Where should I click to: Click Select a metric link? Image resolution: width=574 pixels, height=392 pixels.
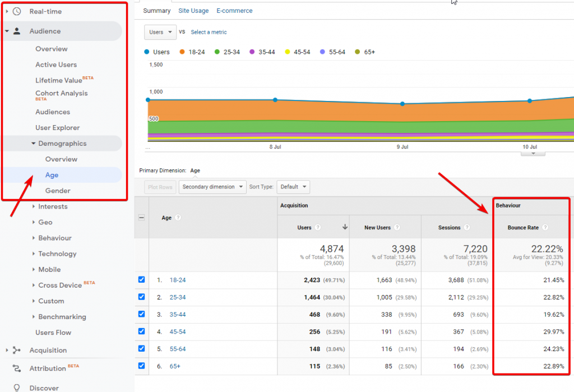point(209,32)
